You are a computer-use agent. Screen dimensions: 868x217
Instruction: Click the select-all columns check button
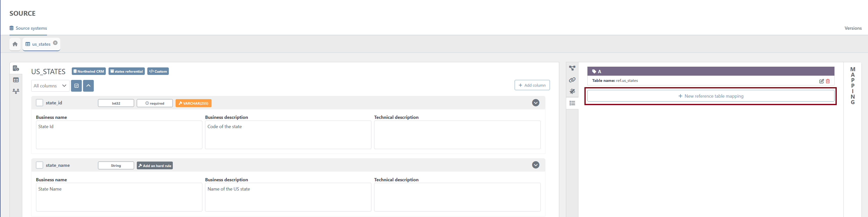pos(77,86)
